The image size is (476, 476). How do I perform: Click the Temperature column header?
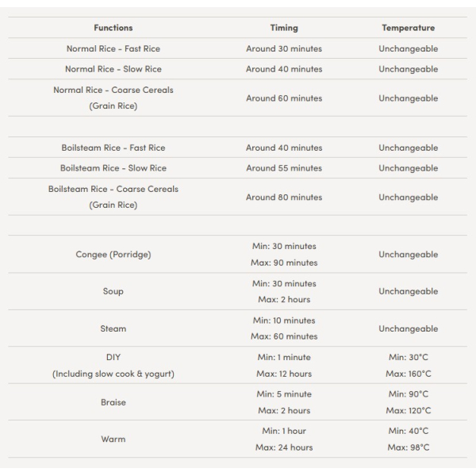(408, 28)
